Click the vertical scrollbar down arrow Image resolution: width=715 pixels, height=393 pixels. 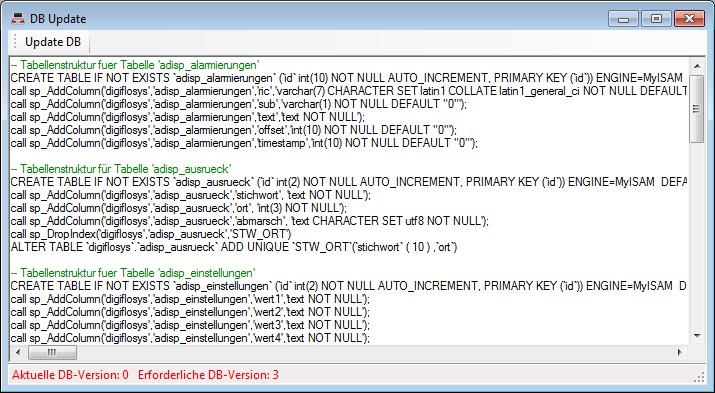pos(696,337)
